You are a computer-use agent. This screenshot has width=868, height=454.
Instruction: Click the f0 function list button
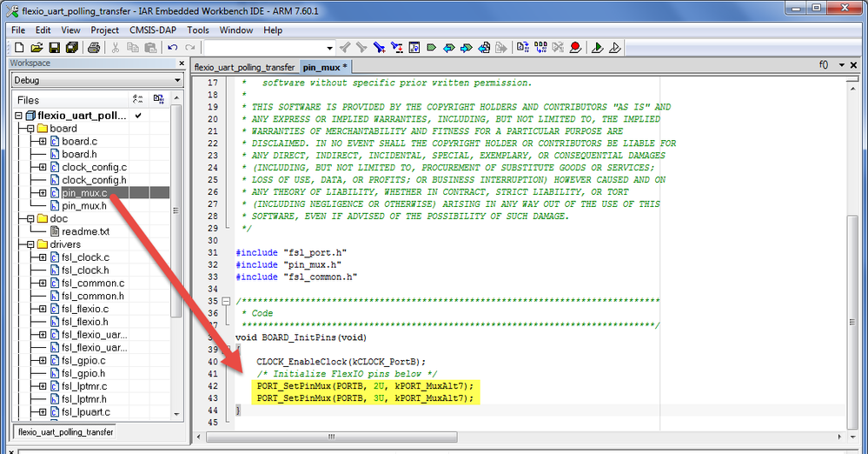[x=824, y=65]
